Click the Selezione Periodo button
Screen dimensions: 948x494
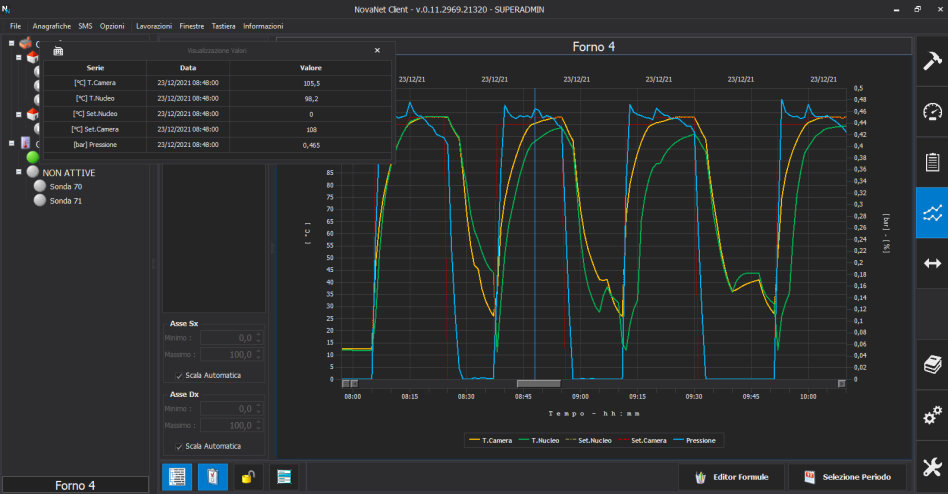tap(849, 477)
